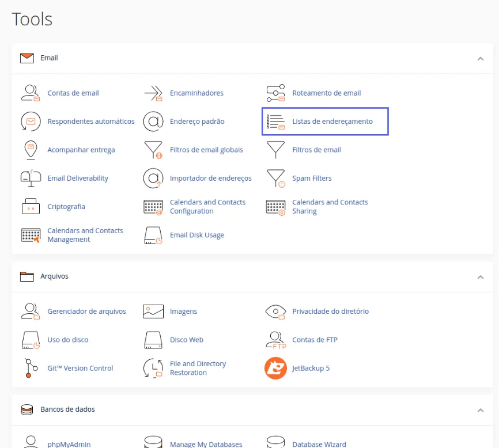Click the Endereço padrão at-sign icon

[153, 122]
